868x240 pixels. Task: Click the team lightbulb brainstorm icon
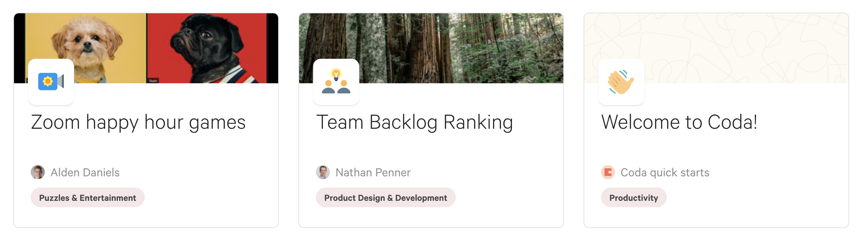point(336,82)
